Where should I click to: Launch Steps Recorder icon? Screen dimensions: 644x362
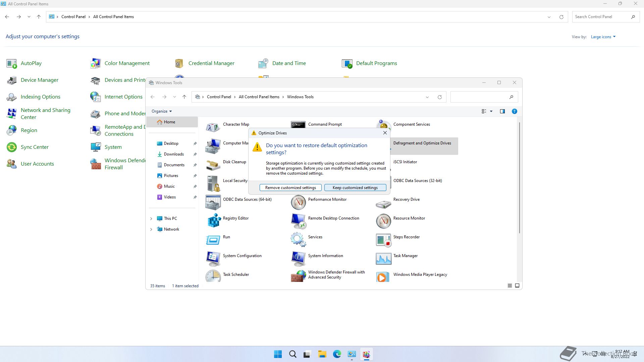383,240
